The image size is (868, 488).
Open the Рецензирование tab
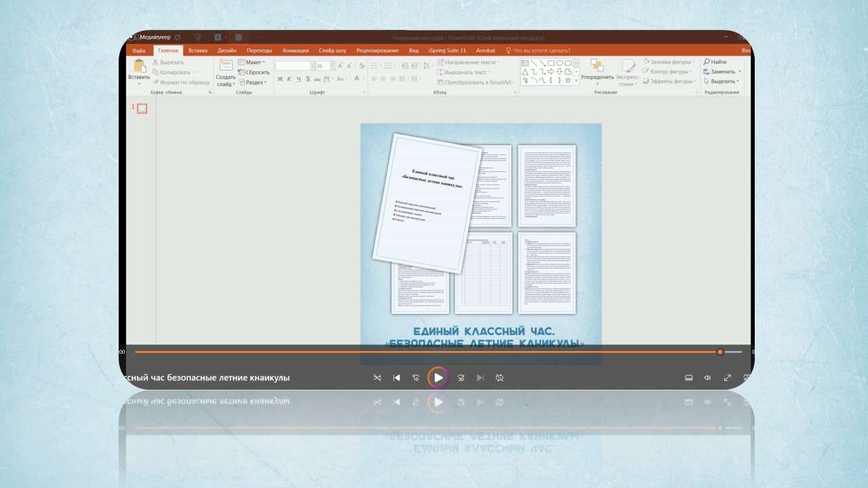[x=378, y=50]
